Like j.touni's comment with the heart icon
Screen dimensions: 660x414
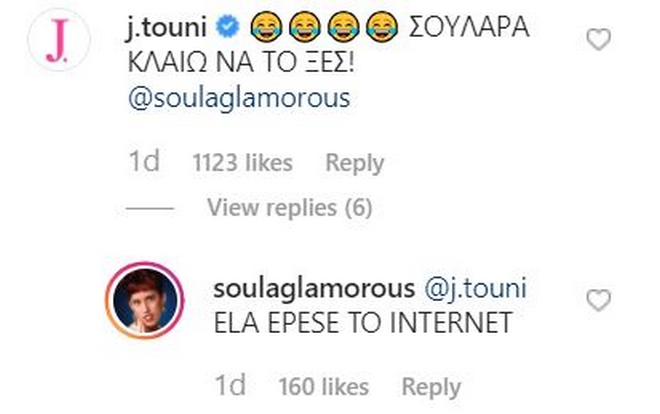598,41
